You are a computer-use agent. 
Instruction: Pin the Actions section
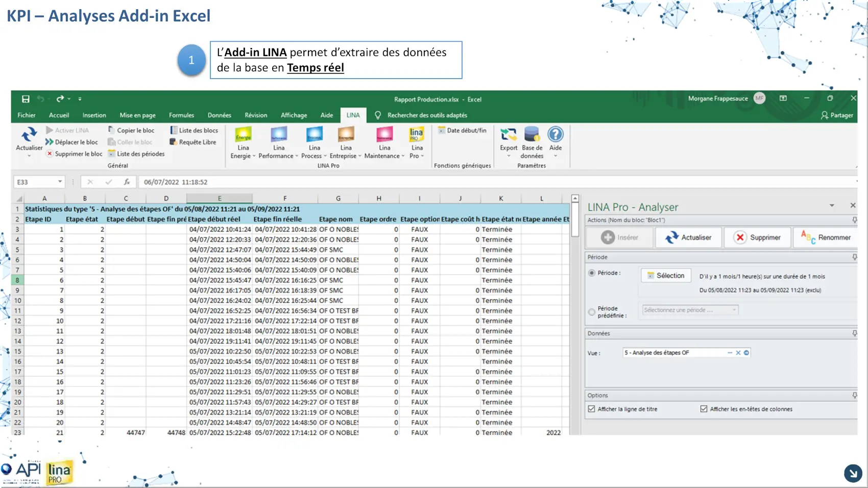tap(855, 220)
